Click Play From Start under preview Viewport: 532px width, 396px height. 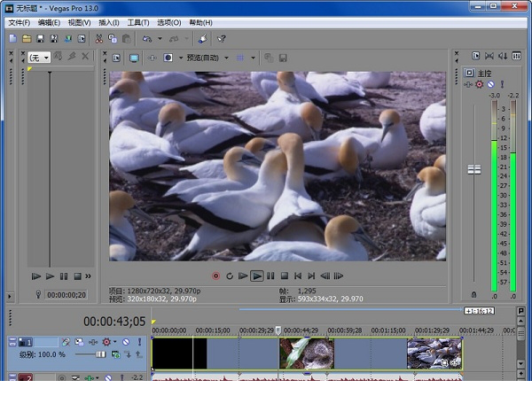(x=243, y=276)
